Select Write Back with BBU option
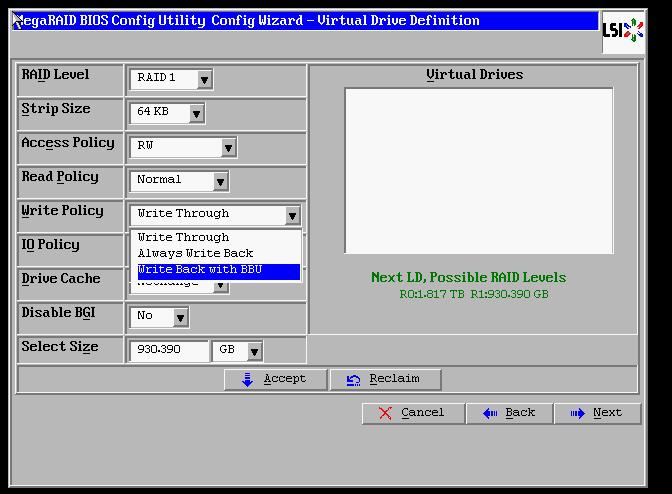672x494 pixels. 219,272
